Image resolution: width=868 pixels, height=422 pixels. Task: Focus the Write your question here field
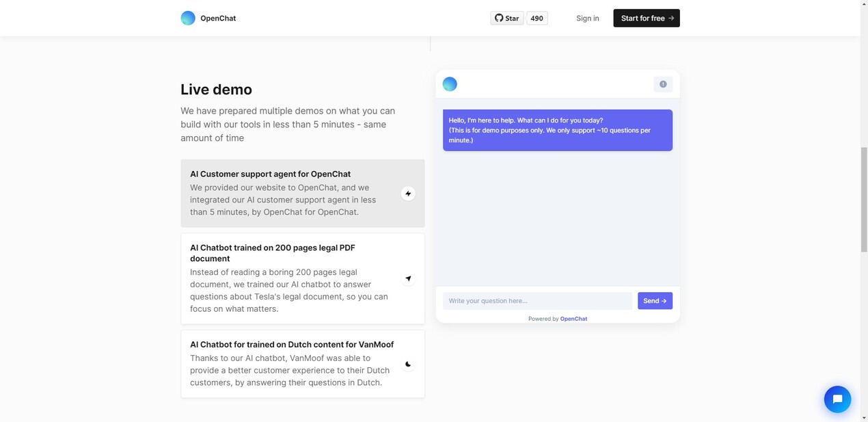point(538,301)
